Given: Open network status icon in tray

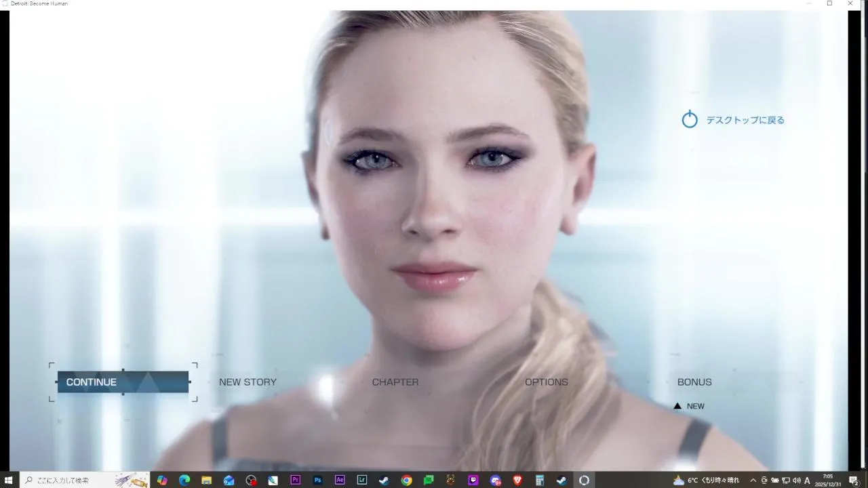Looking at the screenshot, I should click(785, 481).
